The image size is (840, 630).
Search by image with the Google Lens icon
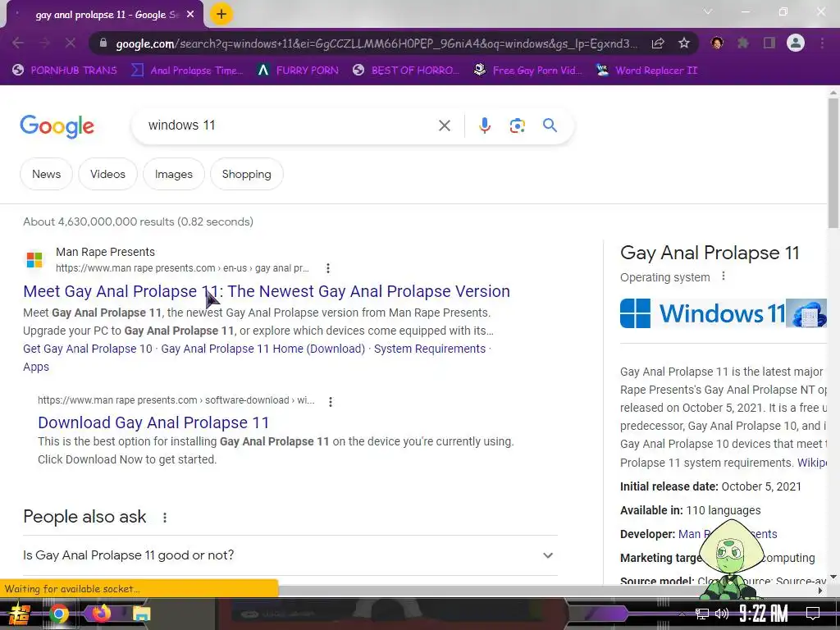pyautogui.click(x=517, y=126)
